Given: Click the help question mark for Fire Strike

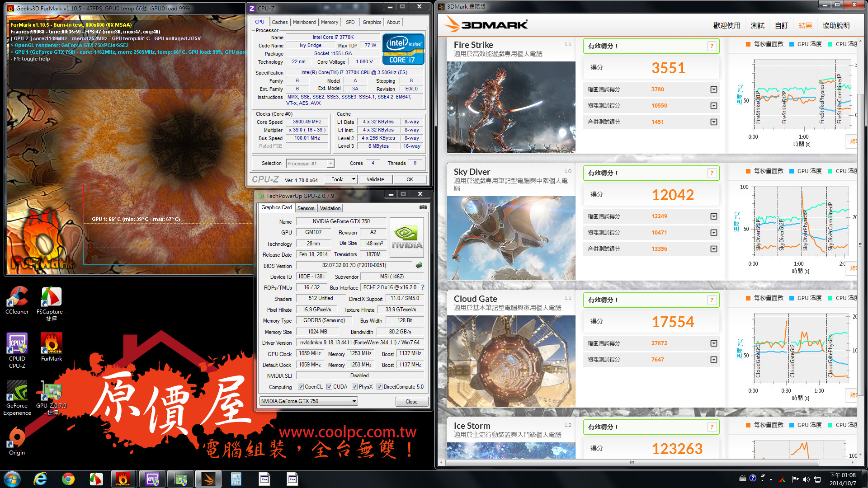Looking at the screenshot, I should [x=712, y=46].
